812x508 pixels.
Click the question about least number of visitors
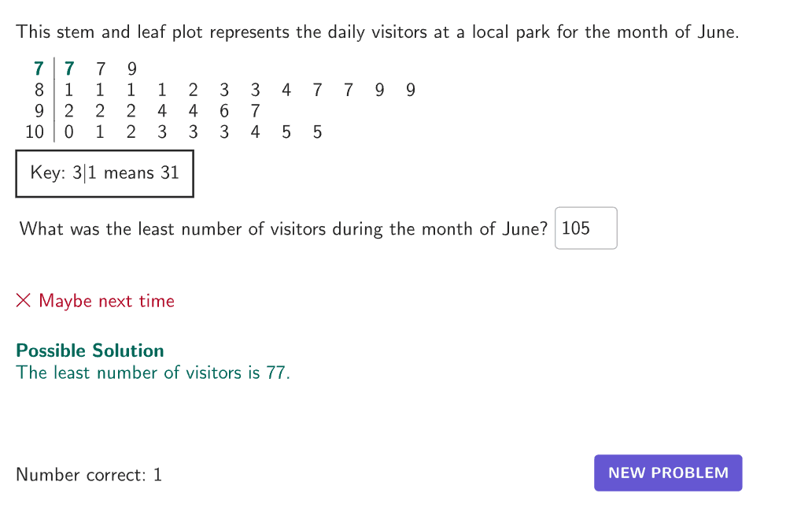pyautogui.click(x=282, y=229)
